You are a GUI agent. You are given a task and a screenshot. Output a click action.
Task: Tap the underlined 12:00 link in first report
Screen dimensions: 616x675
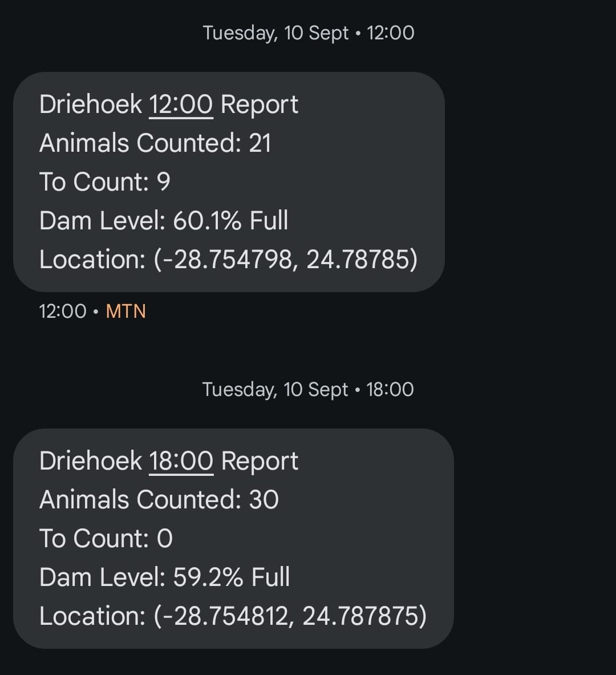coord(181,104)
